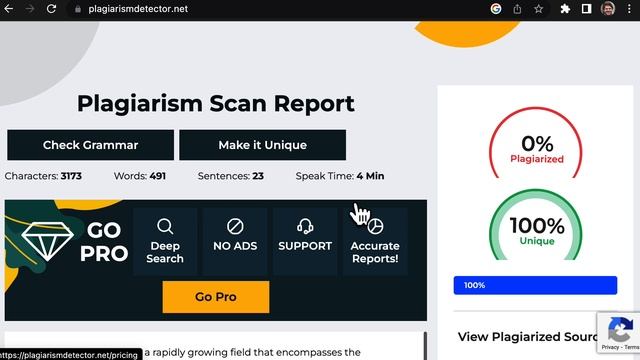The image size is (640, 360).
Task: Go back to the previous page
Action: click(9, 9)
